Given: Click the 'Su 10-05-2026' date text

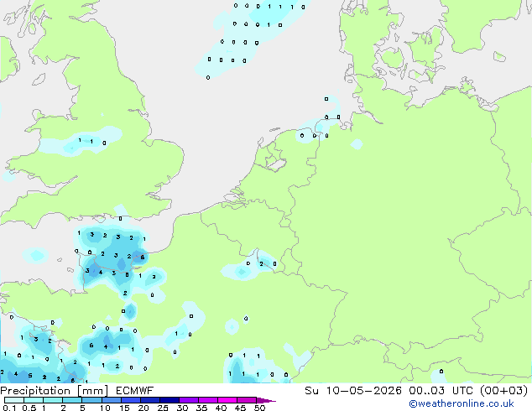Looking at the screenshot, I should pos(353,391).
